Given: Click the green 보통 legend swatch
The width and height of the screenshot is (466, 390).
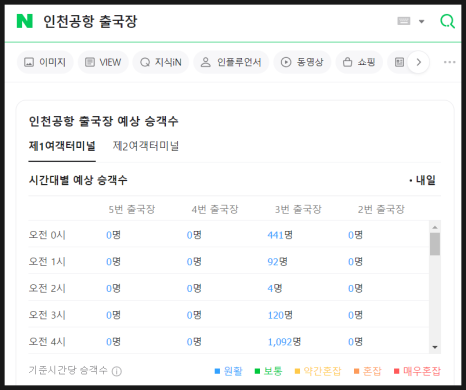Looking at the screenshot, I should (x=257, y=371).
